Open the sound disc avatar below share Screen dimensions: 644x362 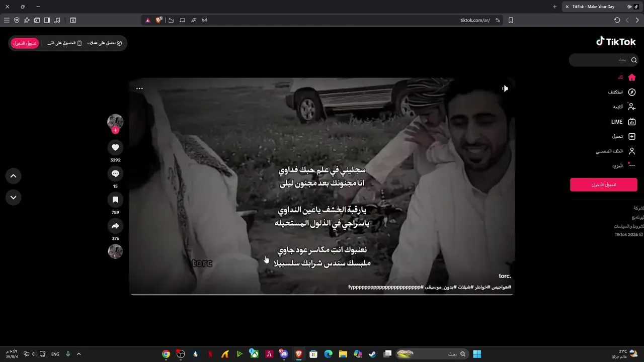[x=115, y=251]
